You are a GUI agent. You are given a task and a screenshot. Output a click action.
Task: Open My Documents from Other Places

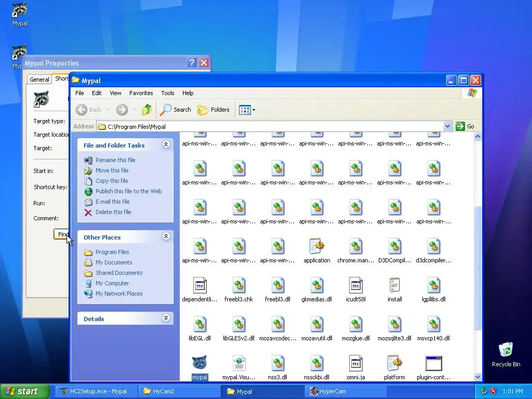114,262
